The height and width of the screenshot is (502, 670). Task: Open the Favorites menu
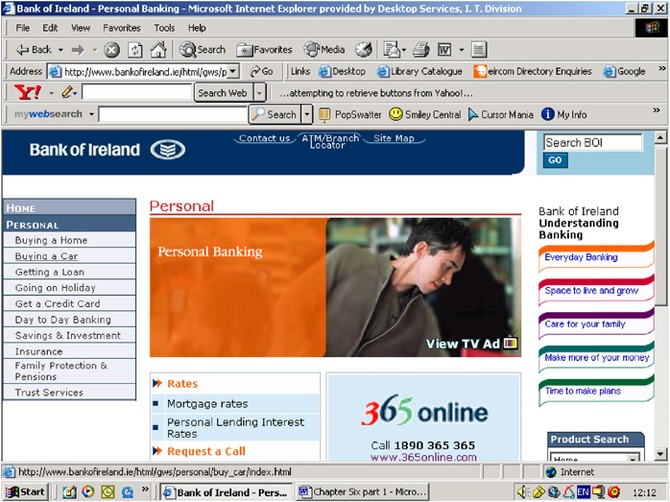click(122, 28)
